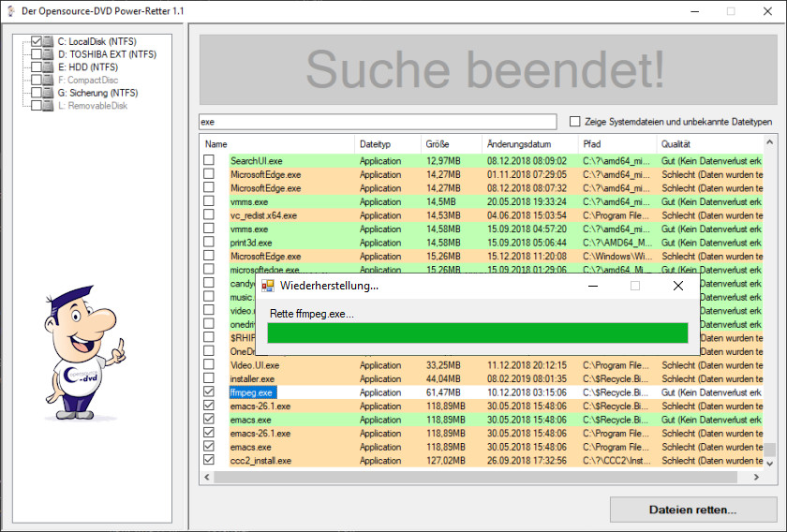Click the Qualität column header
The image size is (787, 532).
(x=676, y=144)
